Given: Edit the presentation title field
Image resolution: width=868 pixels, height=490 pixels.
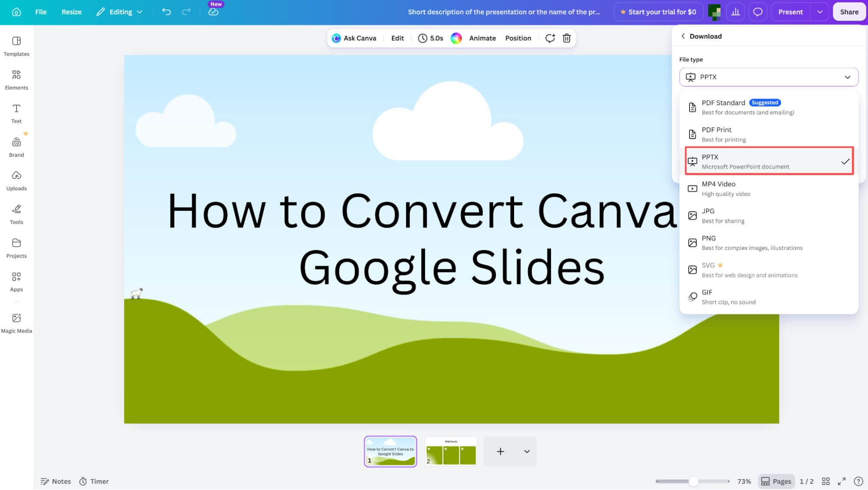Looking at the screenshot, I should point(504,12).
